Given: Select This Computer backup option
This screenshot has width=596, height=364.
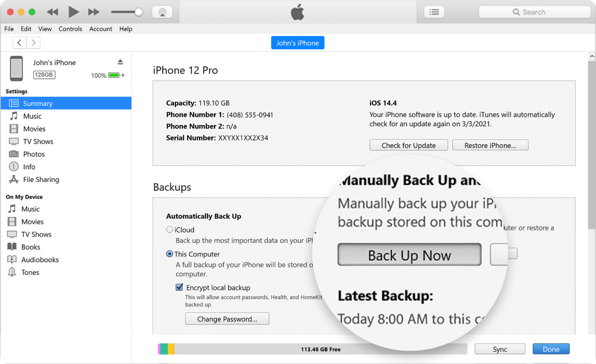Looking at the screenshot, I should point(170,254).
